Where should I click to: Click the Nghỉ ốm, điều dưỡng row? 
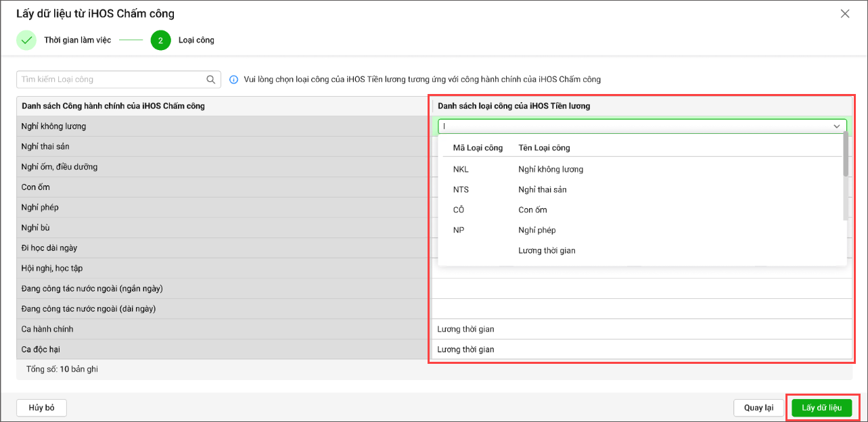pos(223,167)
